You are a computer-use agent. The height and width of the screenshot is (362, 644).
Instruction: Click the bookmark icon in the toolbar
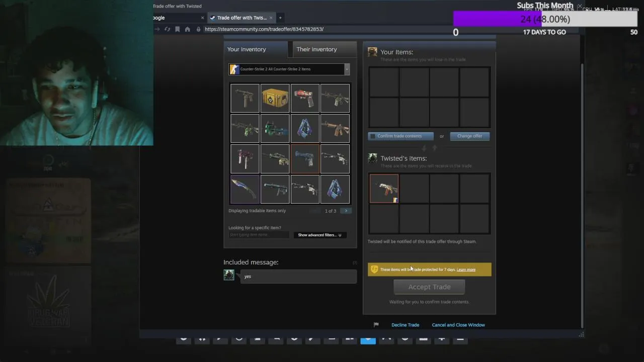click(177, 29)
